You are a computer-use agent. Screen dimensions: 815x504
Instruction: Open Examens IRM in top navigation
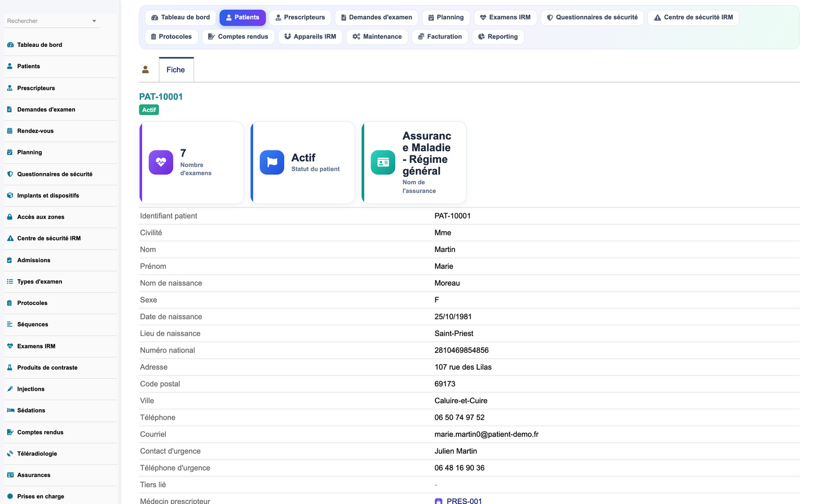pos(505,17)
